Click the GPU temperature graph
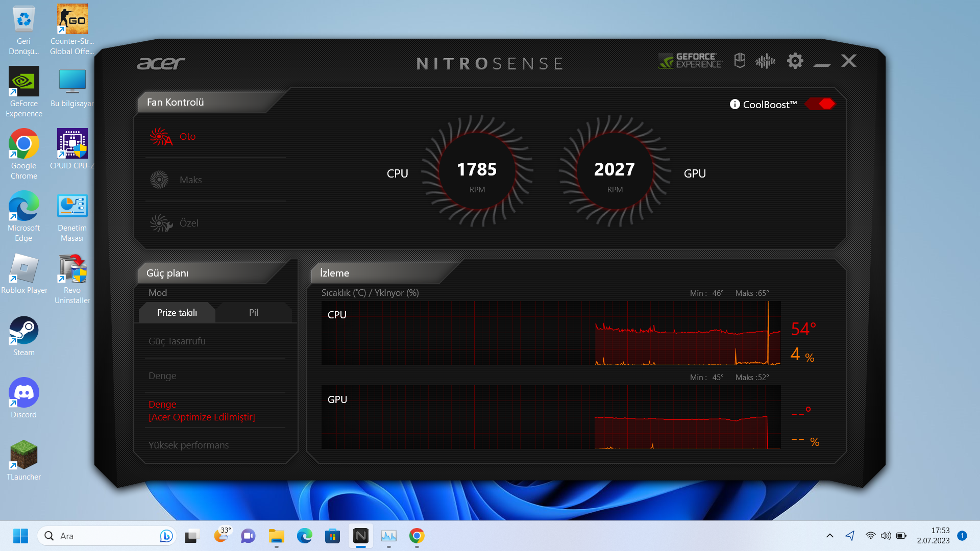This screenshot has height=551, width=980. [551, 417]
